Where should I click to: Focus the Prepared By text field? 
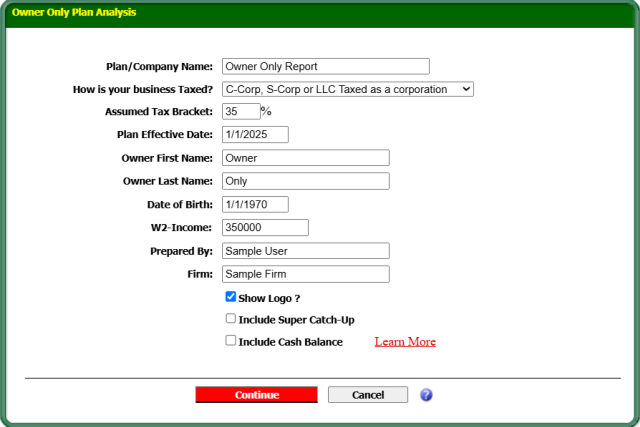[x=305, y=251]
